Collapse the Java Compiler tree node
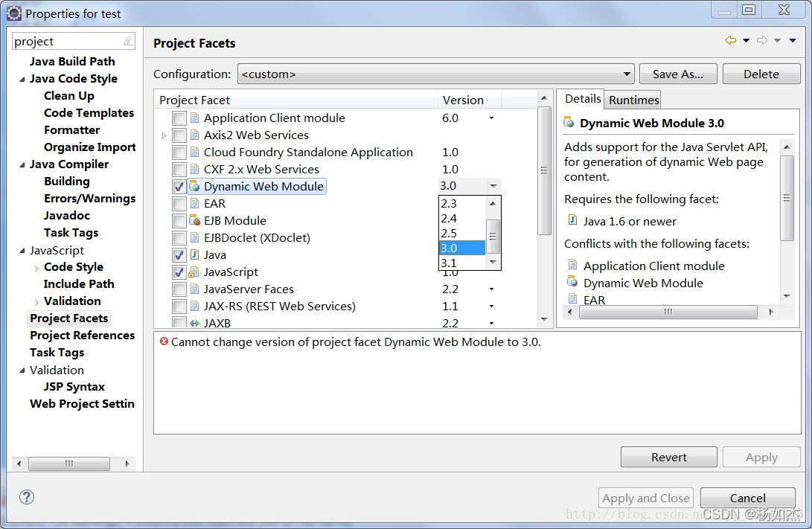Viewport: 812px width, 529px height. click(22, 164)
